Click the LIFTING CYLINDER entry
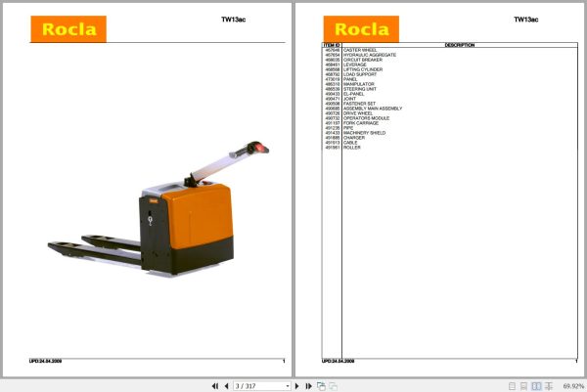The height and width of the screenshot is (392, 587). [363, 69]
